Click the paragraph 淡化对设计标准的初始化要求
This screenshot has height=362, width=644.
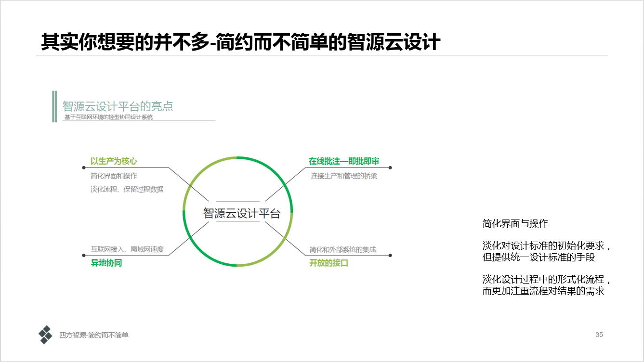[x=547, y=251]
